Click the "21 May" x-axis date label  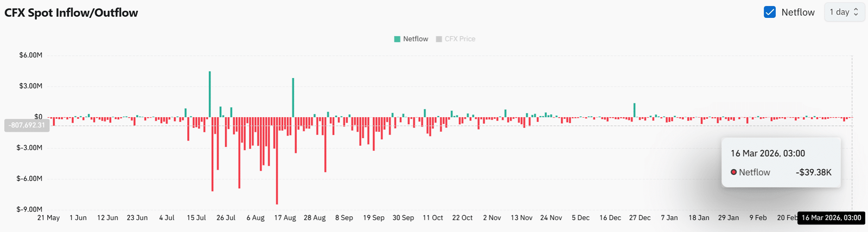48,218
